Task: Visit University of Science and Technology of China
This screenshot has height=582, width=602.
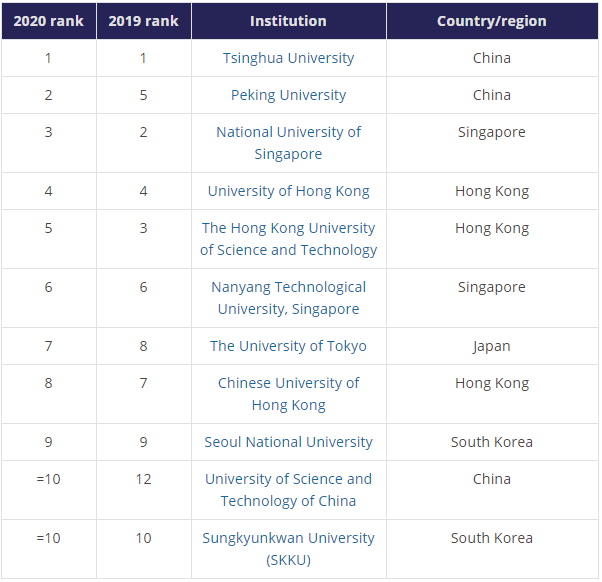Action: tap(288, 490)
